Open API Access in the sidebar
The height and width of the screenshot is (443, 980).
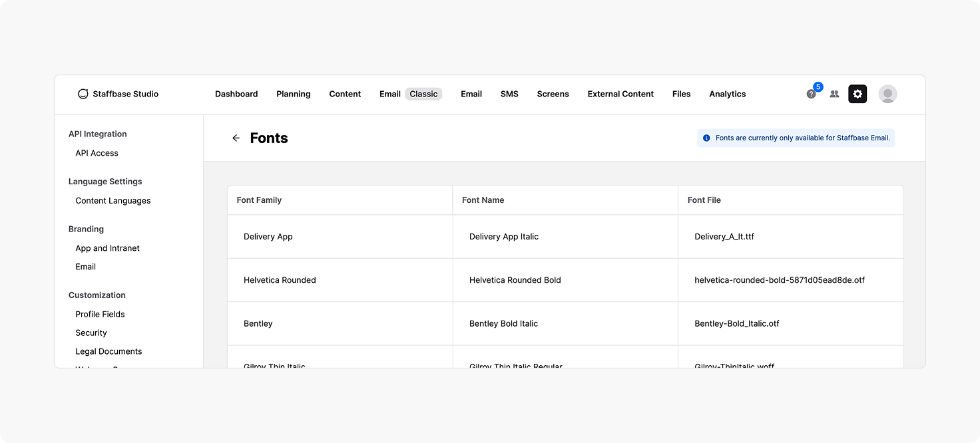[x=97, y=153]
